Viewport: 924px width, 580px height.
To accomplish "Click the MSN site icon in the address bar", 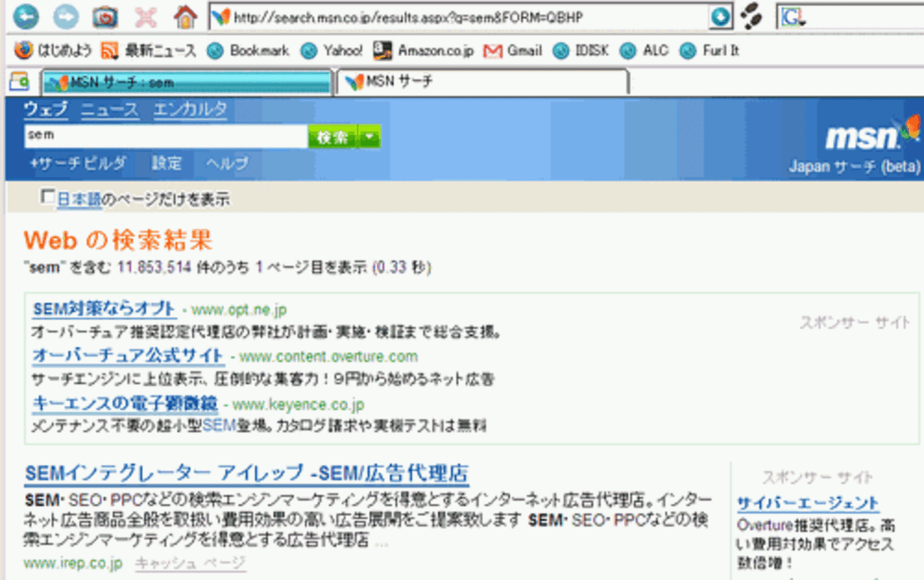I will pos(221,17).
